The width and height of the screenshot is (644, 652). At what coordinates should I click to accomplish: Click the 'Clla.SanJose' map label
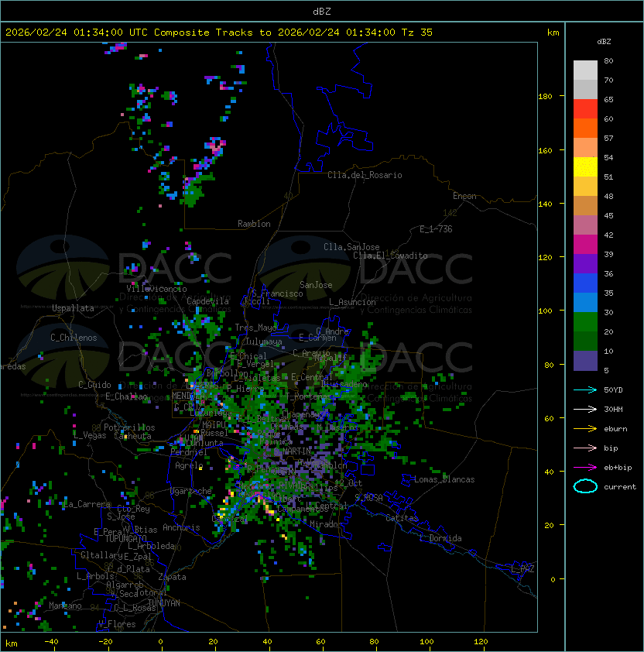[351, 247]
